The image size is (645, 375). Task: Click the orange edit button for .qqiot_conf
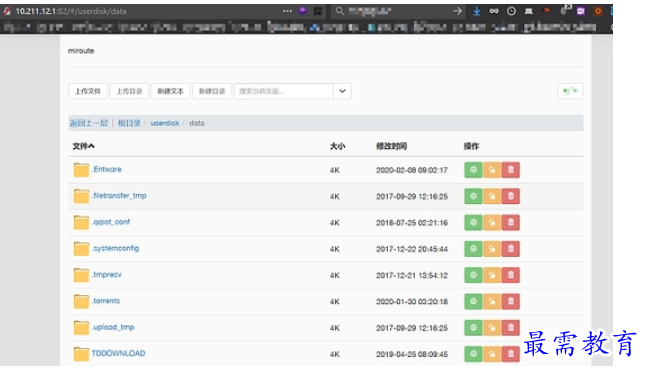(492, 222)
